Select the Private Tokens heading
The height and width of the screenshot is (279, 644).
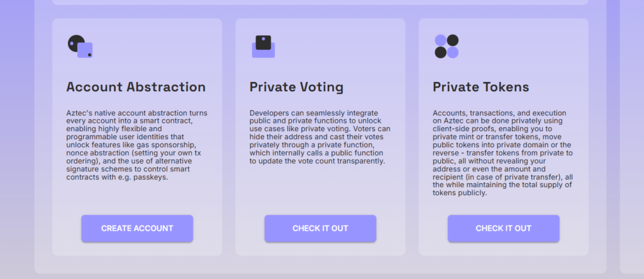(481, 87)
